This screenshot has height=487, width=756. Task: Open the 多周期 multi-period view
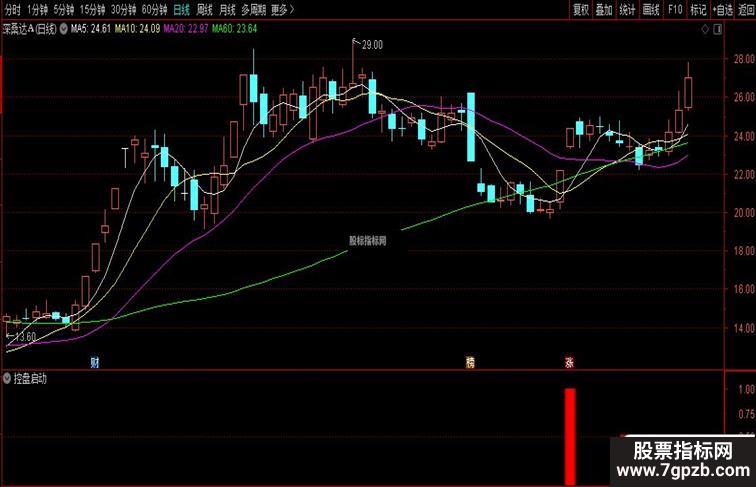click(x=254, y=9)
